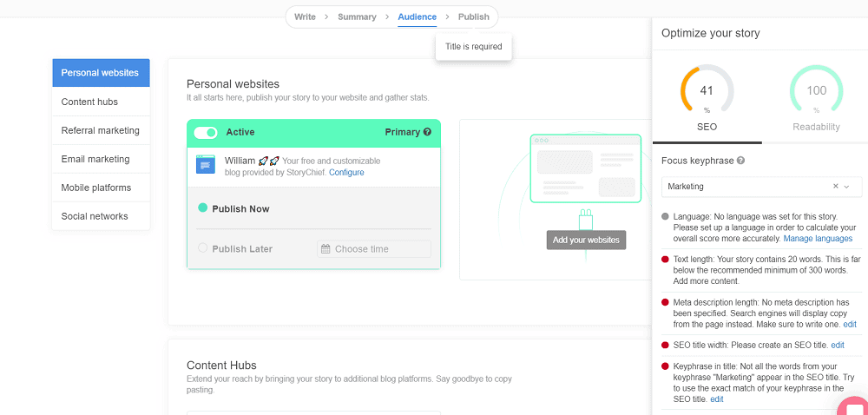
Task: Click the Choose time field
Action: 373,249
